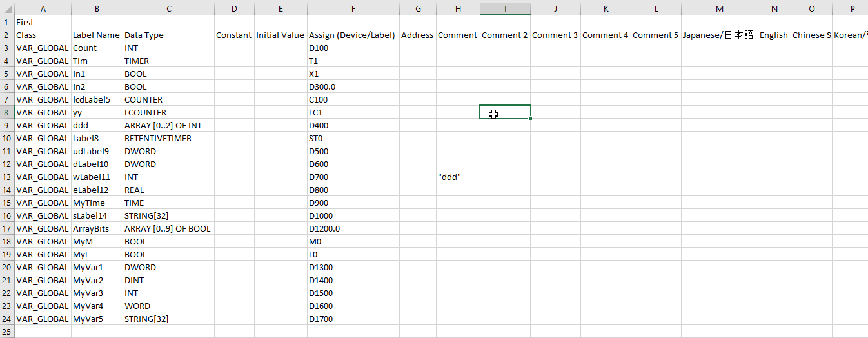Click the "Initial Value" header cell
The width and height of the screenshot is (868, 338).
coord(280,35)
